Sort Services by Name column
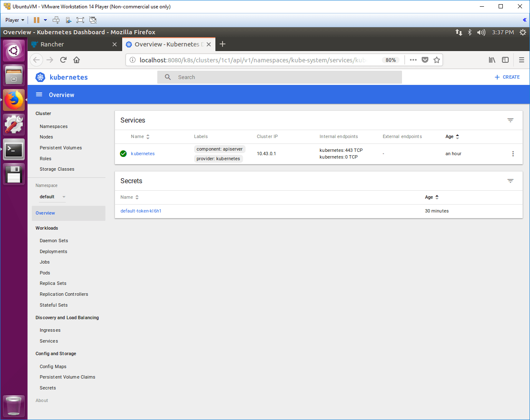 [x=140, y=136]
